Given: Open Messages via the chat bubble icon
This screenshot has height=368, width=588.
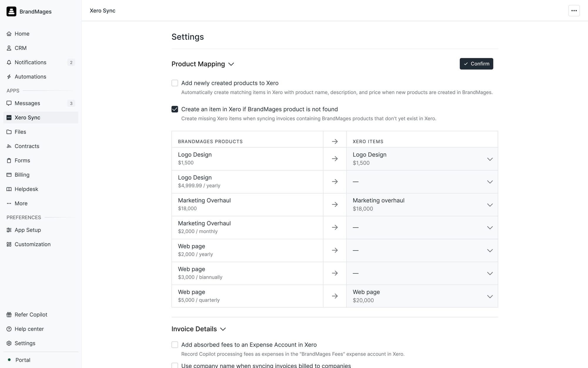Looking at the screenshot, I should [x=9, y=103].
